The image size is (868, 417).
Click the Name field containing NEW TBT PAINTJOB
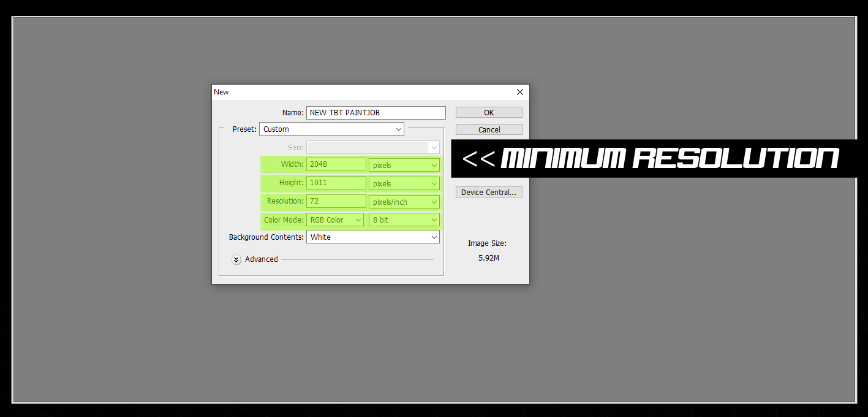376,113
